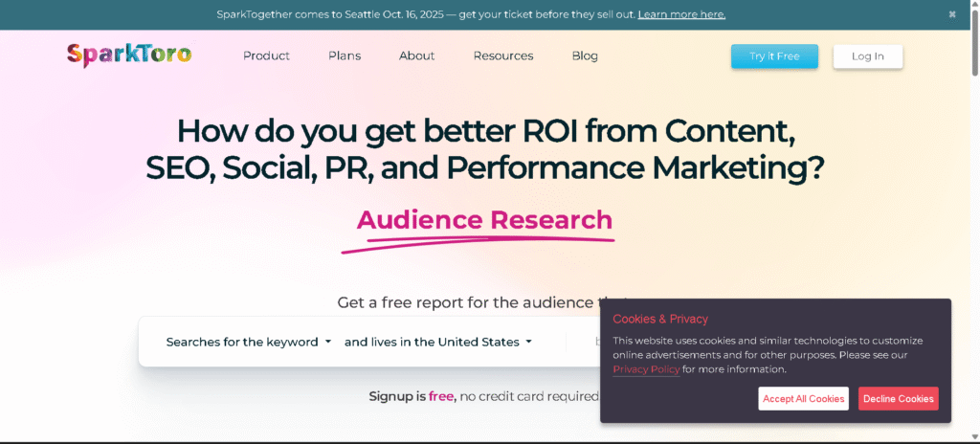Accept All Cookies in the privacy popup
Screen dimensions: 980x444
coord(803,399)
